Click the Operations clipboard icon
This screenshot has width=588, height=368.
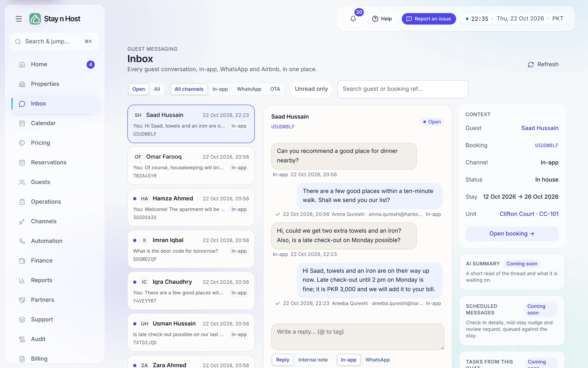22,202
